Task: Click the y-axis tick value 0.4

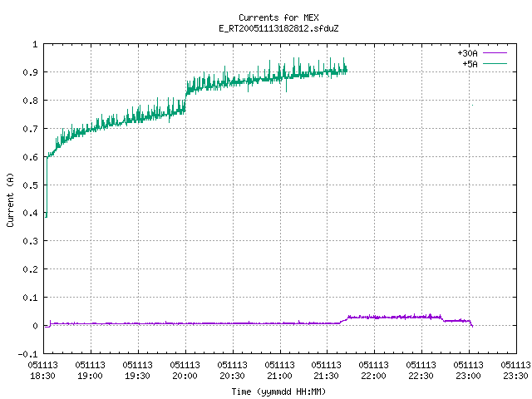Action: (30, 213)
